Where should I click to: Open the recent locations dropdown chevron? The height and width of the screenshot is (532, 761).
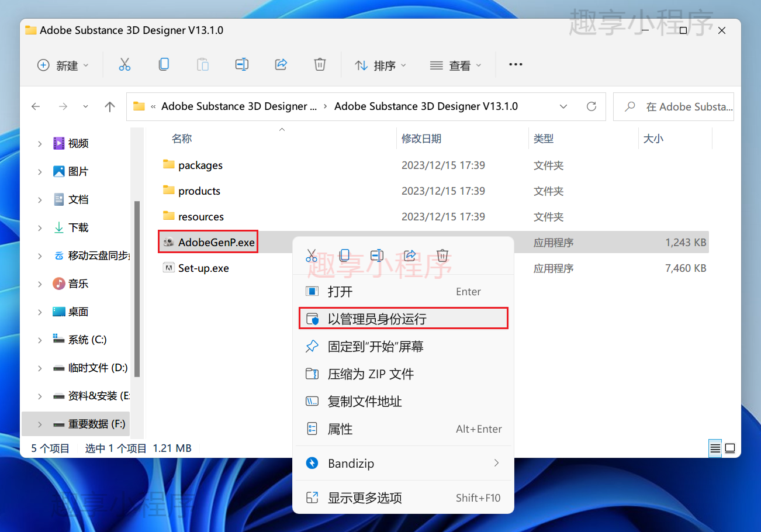(x=86, y=106)
